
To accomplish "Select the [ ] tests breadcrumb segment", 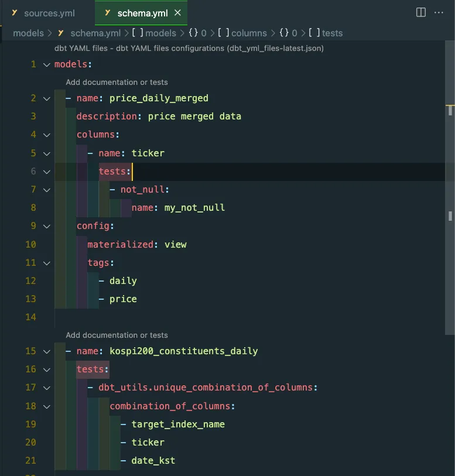I will (326, 33).
